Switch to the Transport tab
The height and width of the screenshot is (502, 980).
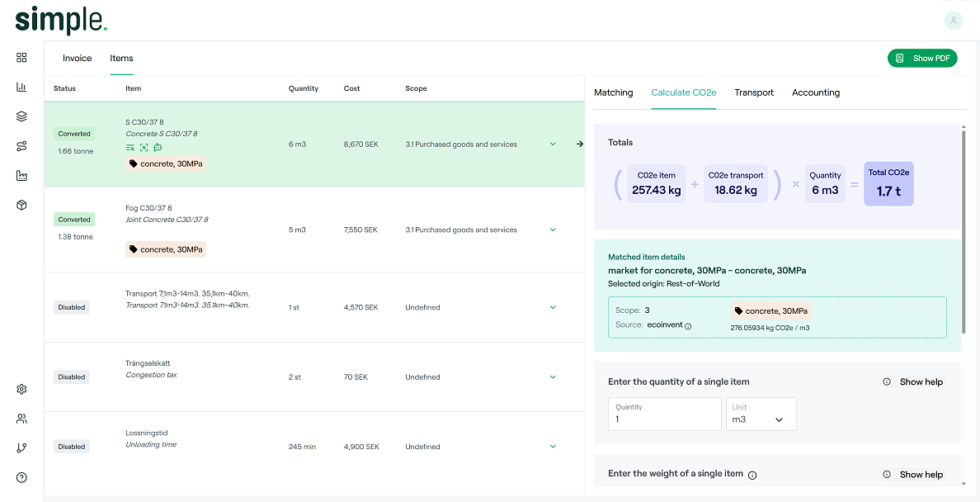(x=753, y=92)
